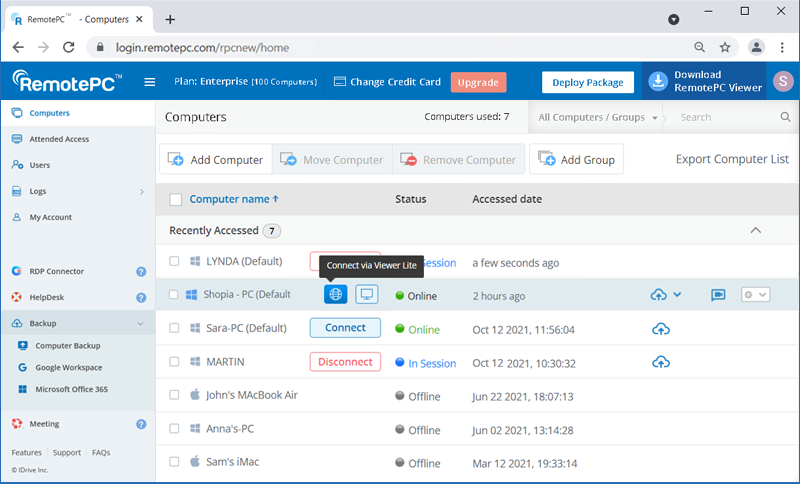Click Export Computer List link

(732, 159)
